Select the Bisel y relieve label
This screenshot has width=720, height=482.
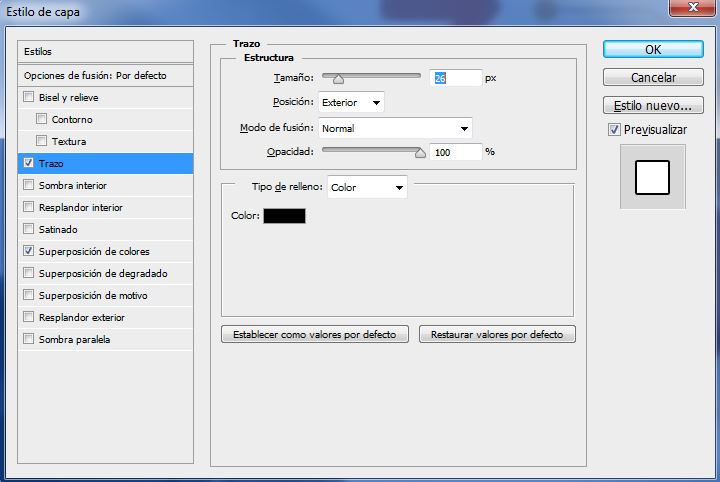click(x=68, y=97)
